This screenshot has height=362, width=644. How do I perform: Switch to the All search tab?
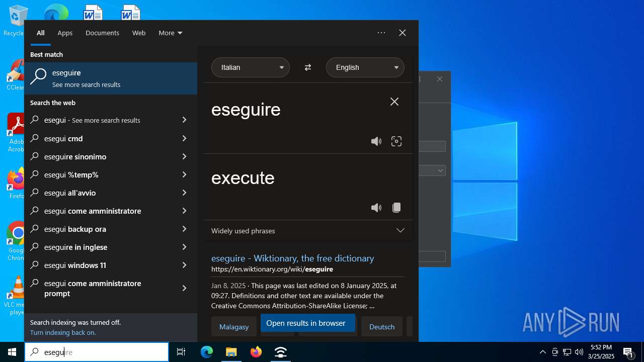tap(41, 33)
